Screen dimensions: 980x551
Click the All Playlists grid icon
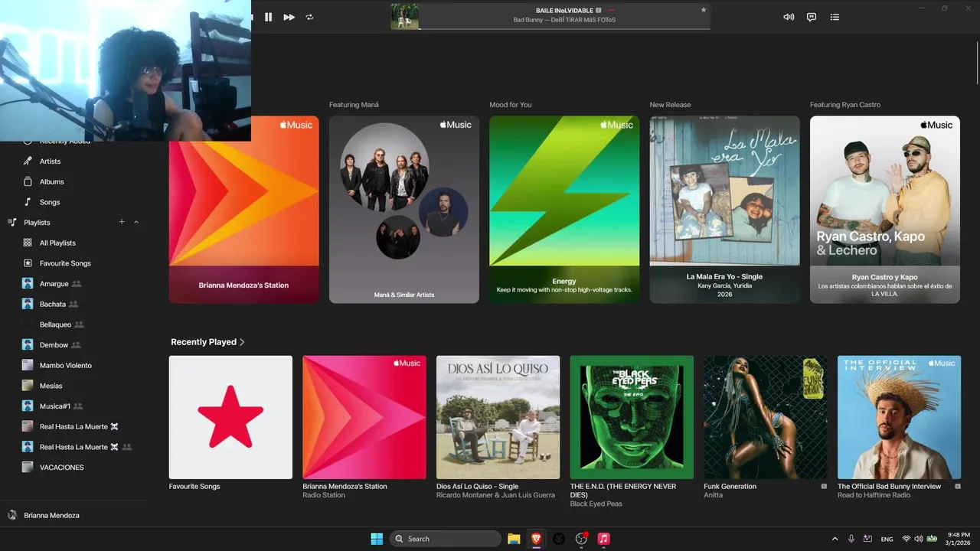(28, 243)
